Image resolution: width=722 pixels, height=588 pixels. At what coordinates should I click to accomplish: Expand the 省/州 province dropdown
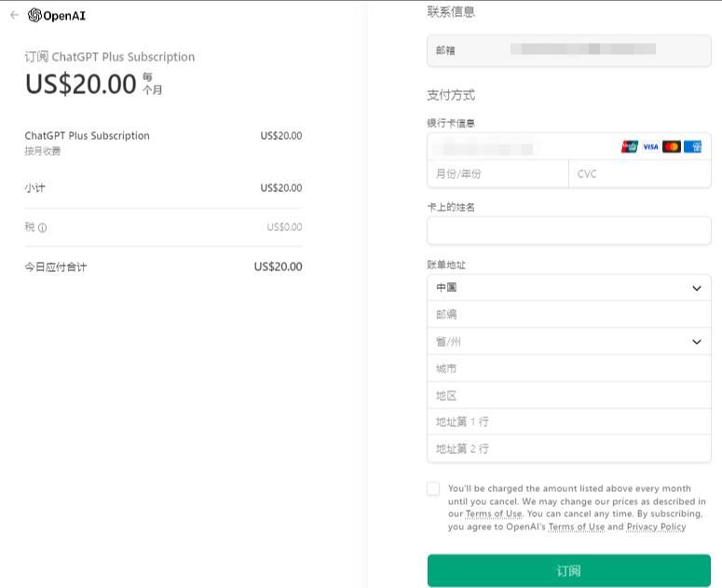[568, 341]
